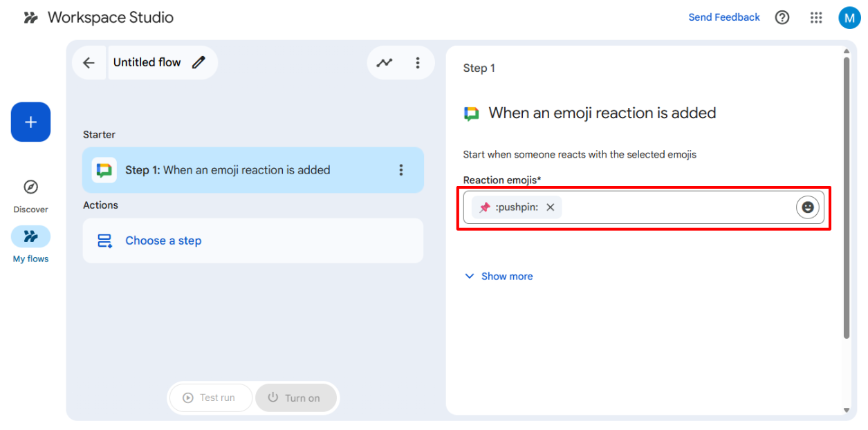Click the Test run button
The image size is (868, 430).
coord(210,398)
